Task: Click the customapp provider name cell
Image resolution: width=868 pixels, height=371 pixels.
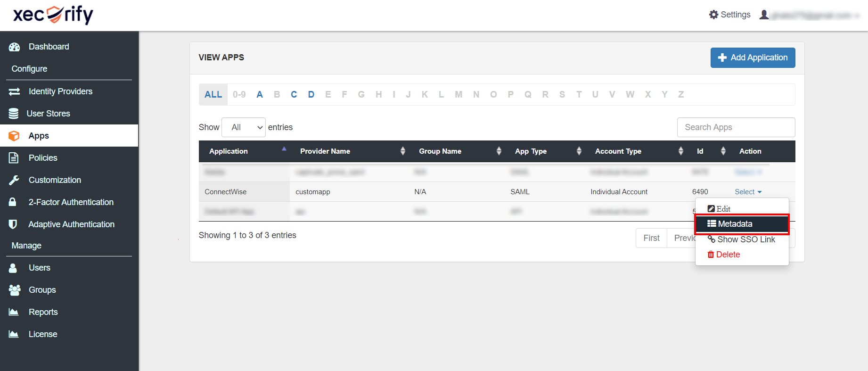Action: pos(349,192)
